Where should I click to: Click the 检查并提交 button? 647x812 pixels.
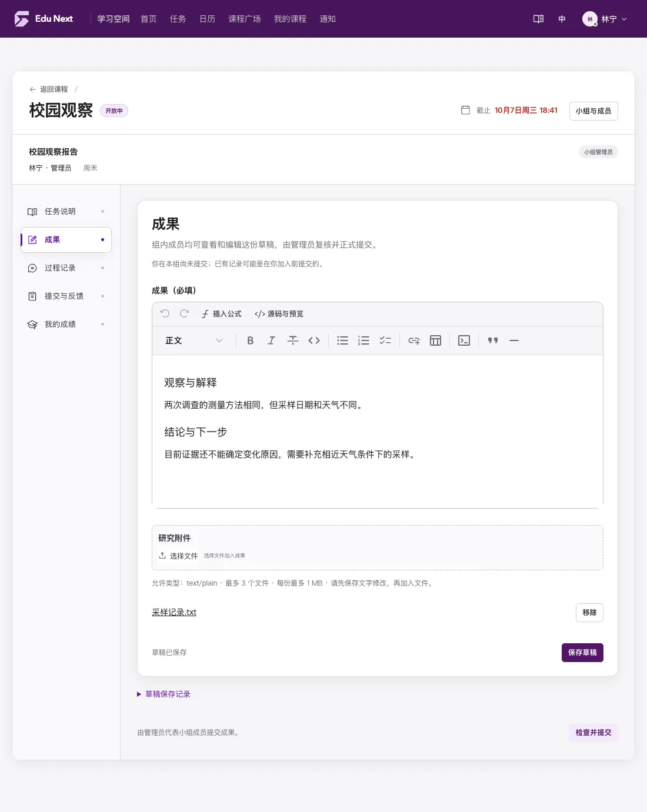pos(593,733)
